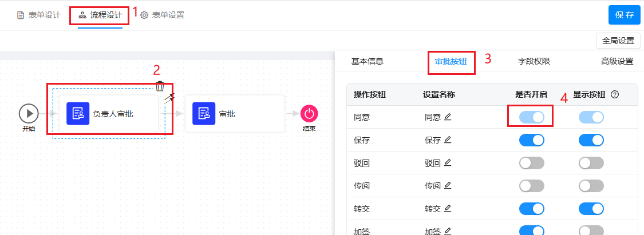Switch to the 表单设计 tab

(39, 15)
